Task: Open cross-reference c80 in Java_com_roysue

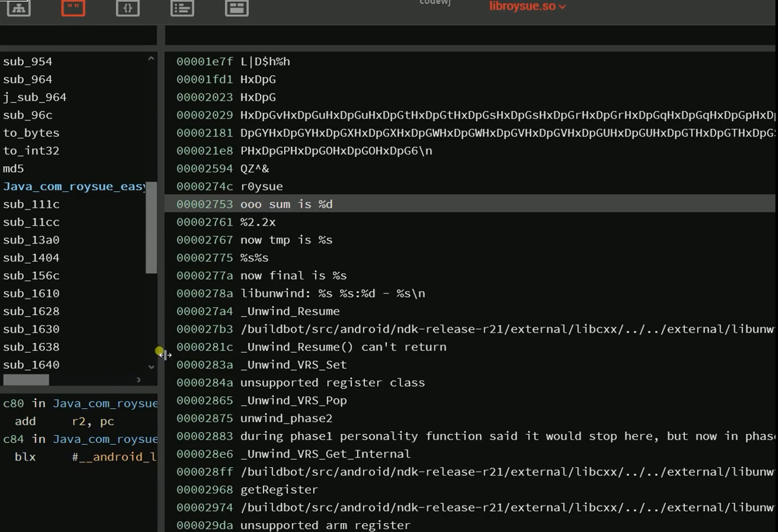Action: pyautogui.click(x=80, y=404)
